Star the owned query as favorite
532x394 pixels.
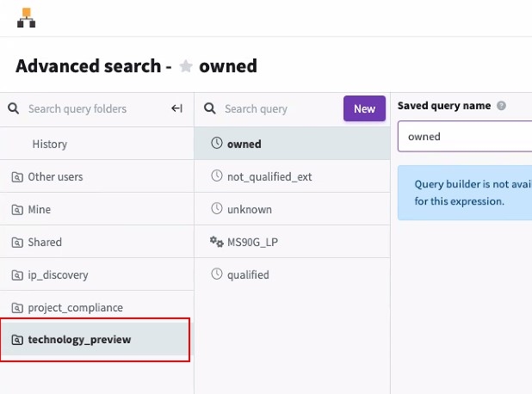[x=186, y=67]
